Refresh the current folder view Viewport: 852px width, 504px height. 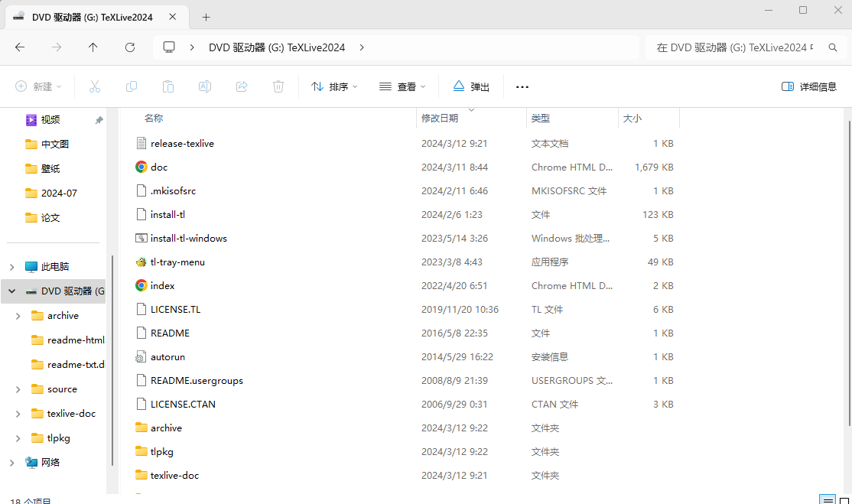click(130, 47)
